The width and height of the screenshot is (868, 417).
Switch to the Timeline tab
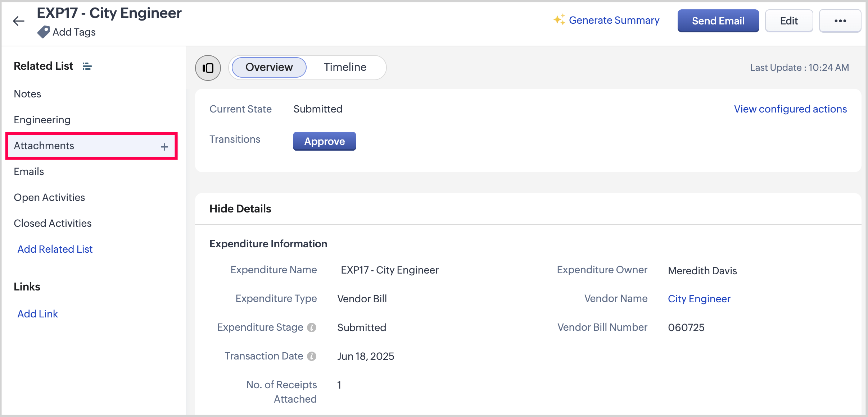(x=345, y=67)
